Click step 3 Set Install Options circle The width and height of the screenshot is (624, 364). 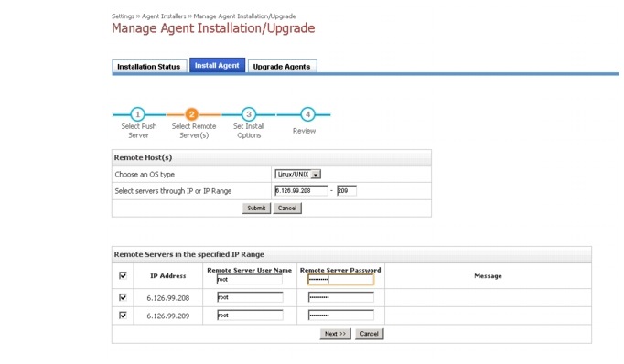[249, 114]
